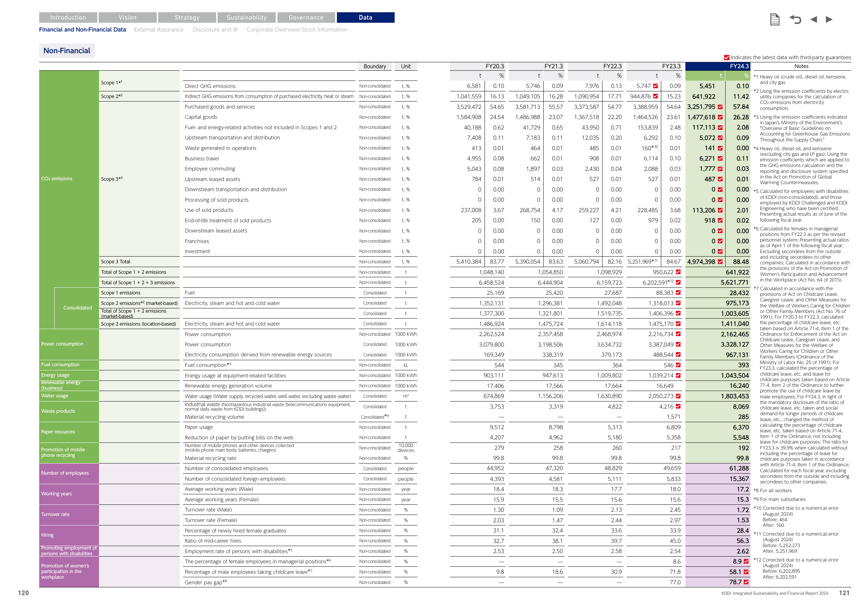
Task: Open Financial and Non-Financial Data link
Action: click(83, 29)
